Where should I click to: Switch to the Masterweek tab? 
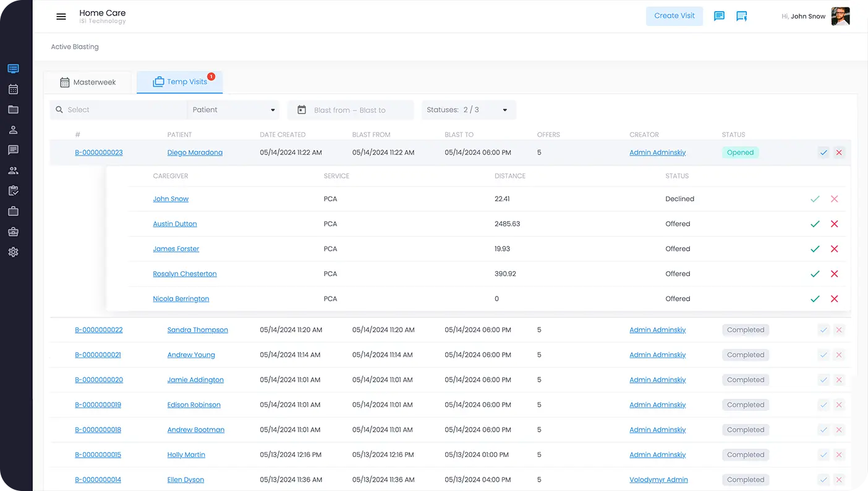tap(88, 82)
